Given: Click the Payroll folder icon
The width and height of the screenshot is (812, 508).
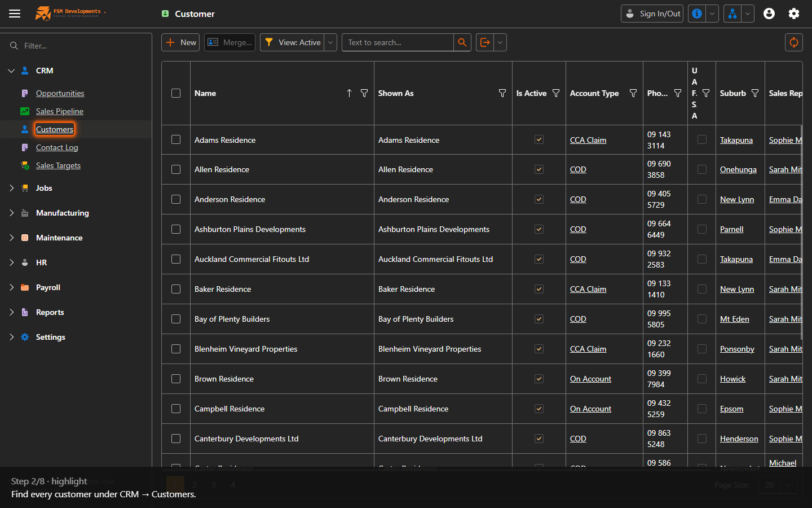Looking at the screenshot, I should 25,287.
